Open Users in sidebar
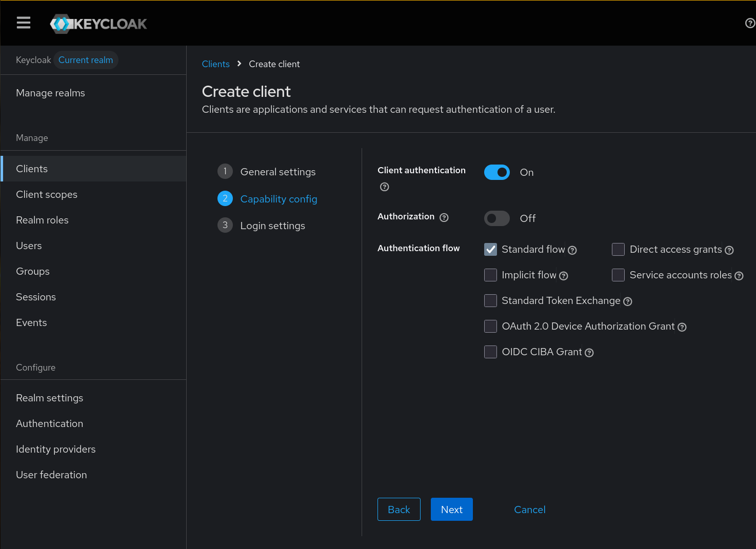Viewport: 756px width, 549px height. coord(93,246)
